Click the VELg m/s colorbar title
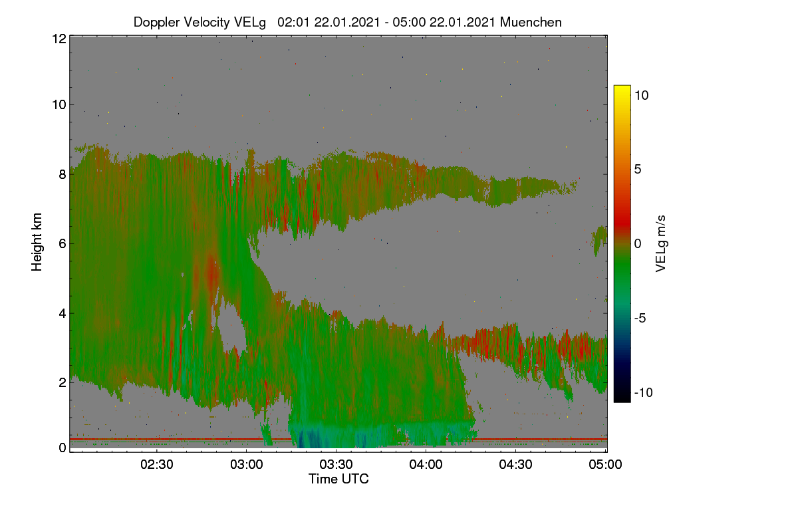Viewport: 798px width, 532px height. [661, 243]
